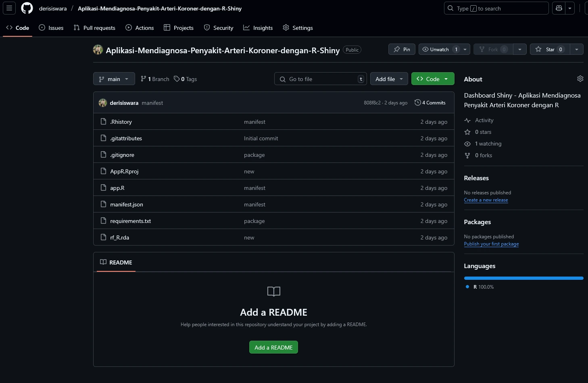Open the AppR.Rproj file
The image size is (588, 383).
click(124, 171)
